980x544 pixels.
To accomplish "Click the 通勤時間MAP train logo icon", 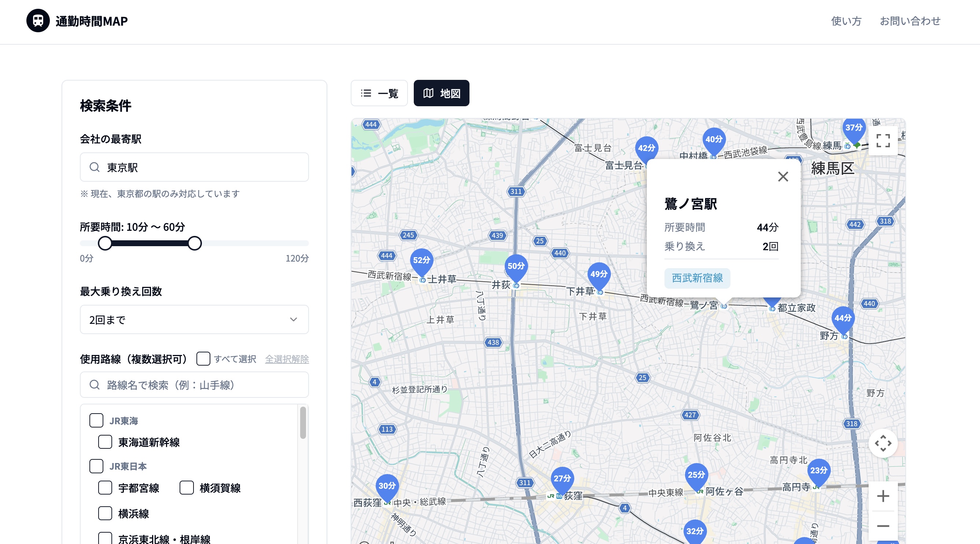I will [38, 21].
